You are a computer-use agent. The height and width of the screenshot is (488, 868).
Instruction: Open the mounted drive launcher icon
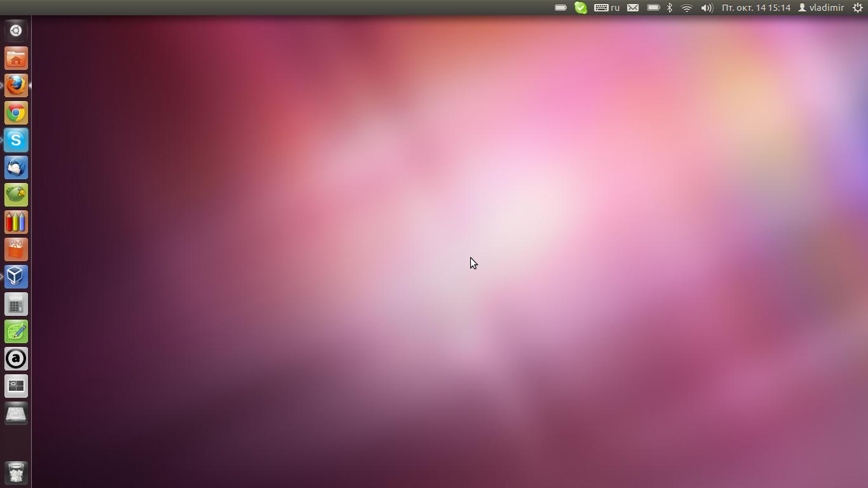point(16,414)
